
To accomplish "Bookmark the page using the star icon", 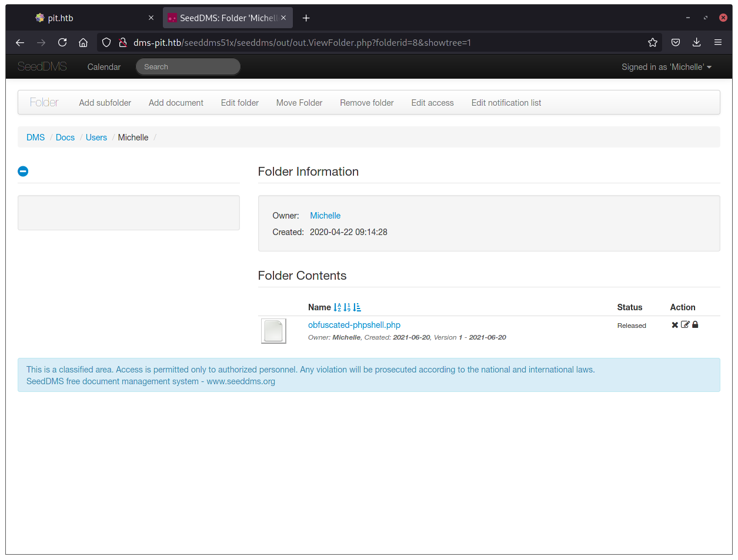I will click(653, 42).
